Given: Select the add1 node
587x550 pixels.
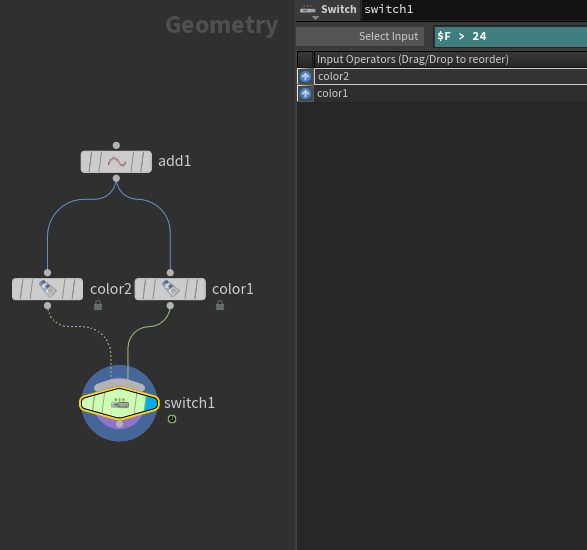Looking at the screenshot, I should (116, 162).
